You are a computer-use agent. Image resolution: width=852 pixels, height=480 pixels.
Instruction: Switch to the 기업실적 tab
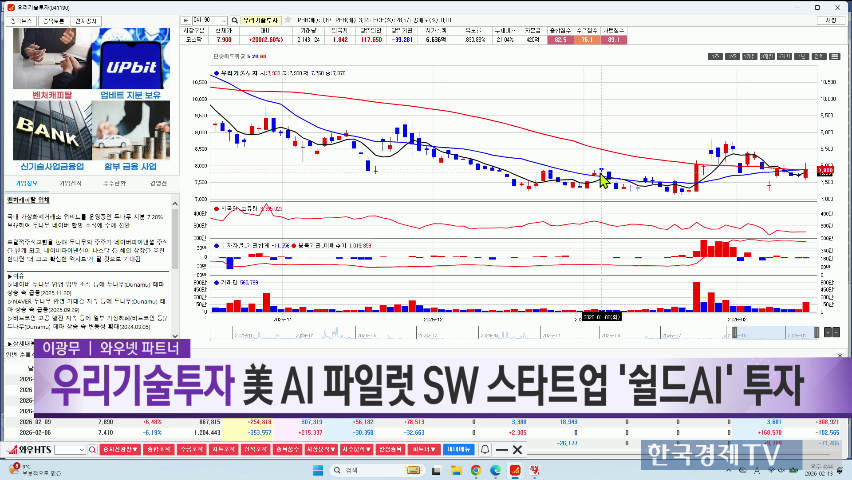71,183
